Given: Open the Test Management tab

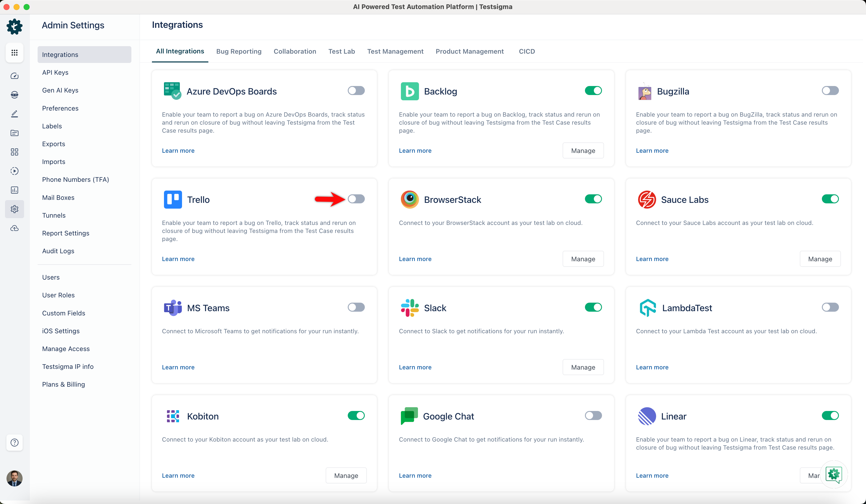Looking at the screenshot, I should (x=395, y=51).
